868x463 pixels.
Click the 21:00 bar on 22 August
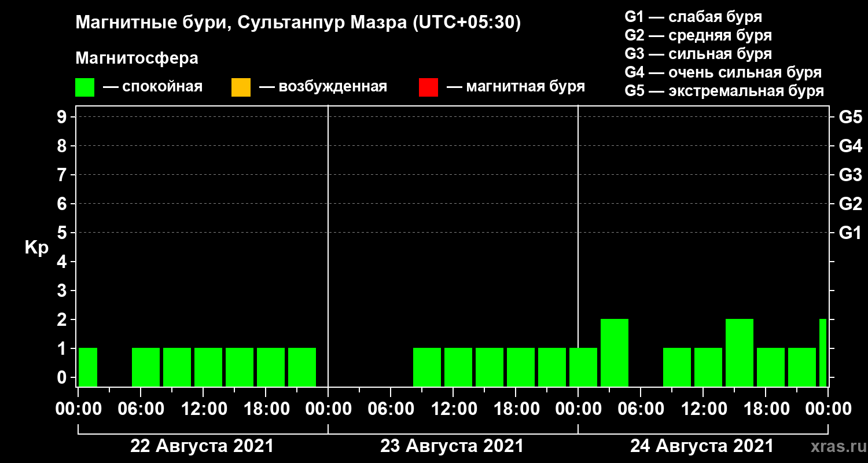pos(302,367)
